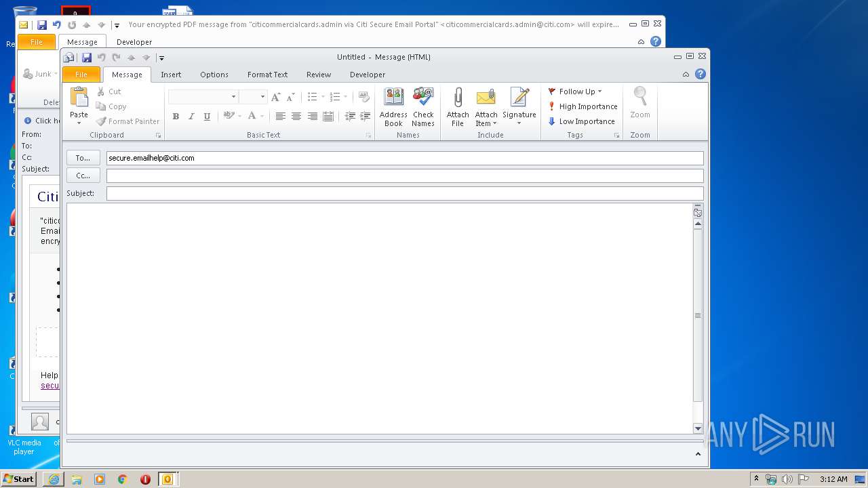Activate the Format Painter brush

(127, 121)
